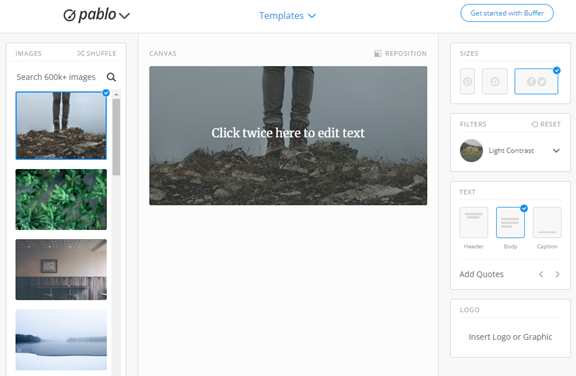
Task: Shuffle the image suggestions
Action: point(97,54)
